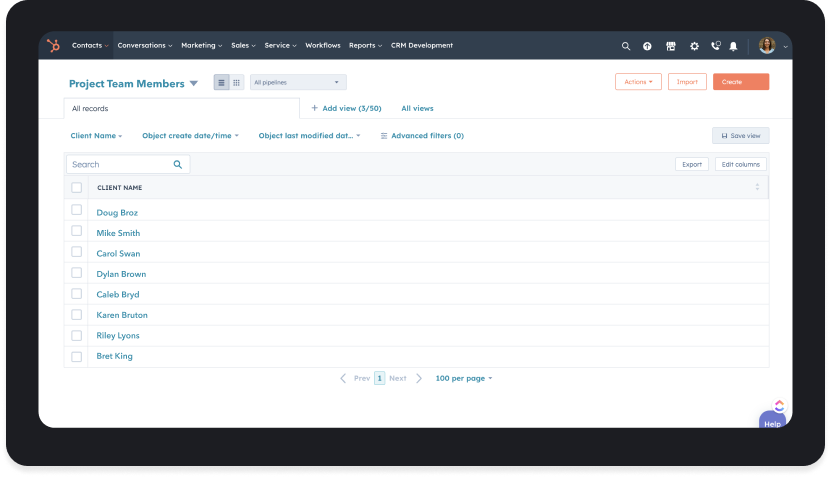
Task: Click the HubSpot sprocket logo
Action: coord(53,46)
